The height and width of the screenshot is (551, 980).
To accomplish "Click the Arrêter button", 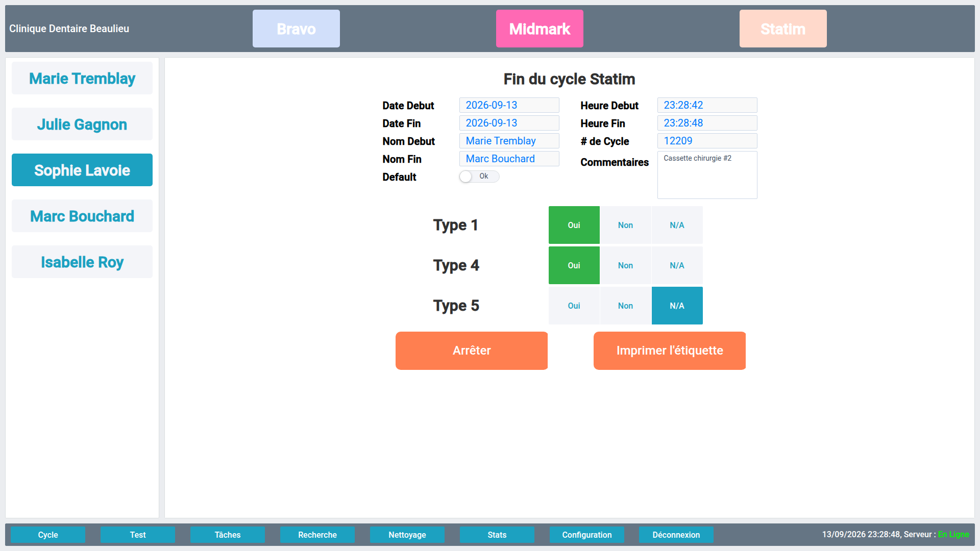I will tap(472, 350).
